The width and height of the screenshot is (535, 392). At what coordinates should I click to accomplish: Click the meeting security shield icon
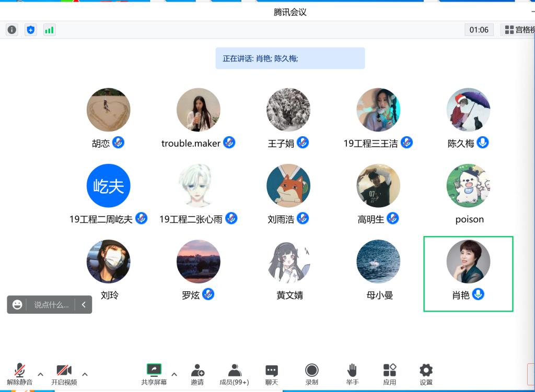point(30,30)
